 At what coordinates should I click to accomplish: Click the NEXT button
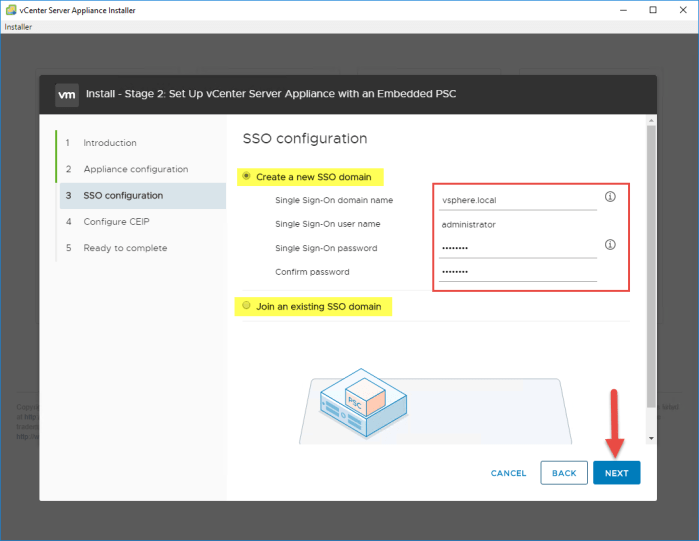click(617, 473)
